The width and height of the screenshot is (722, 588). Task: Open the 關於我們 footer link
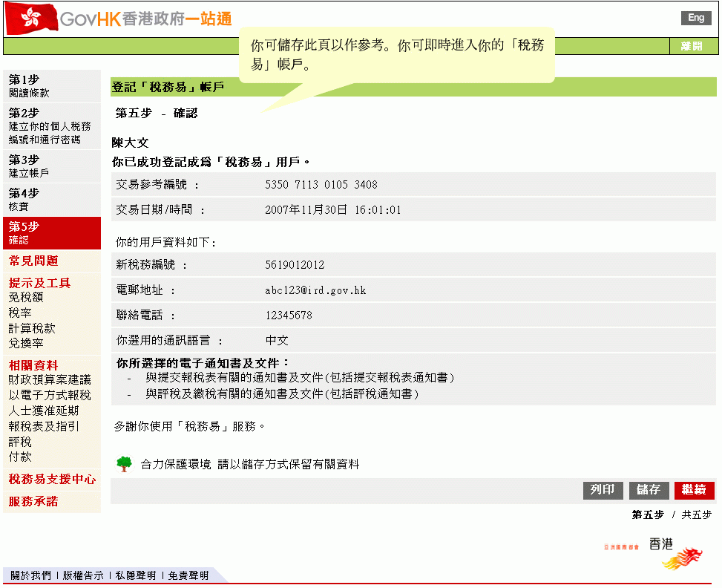tap(30, 575)
